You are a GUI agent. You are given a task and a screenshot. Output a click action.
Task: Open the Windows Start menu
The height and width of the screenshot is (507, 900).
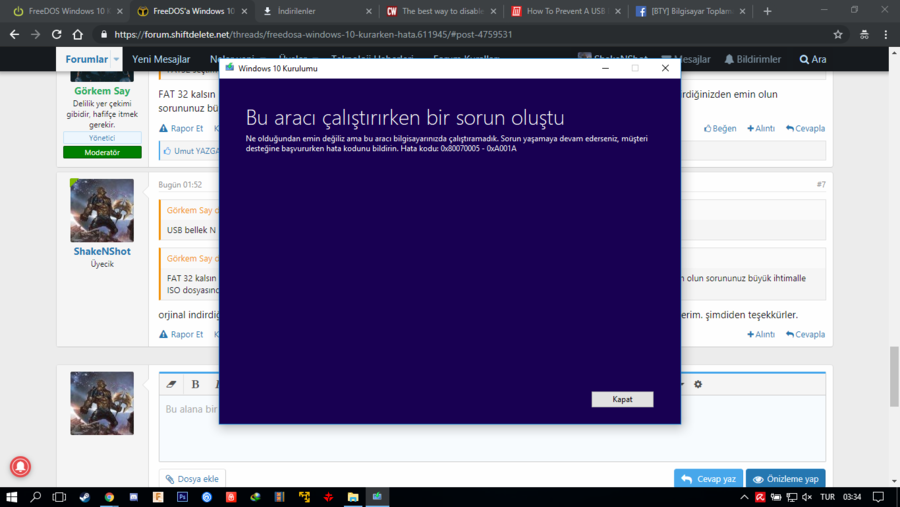tap(11, 497)
